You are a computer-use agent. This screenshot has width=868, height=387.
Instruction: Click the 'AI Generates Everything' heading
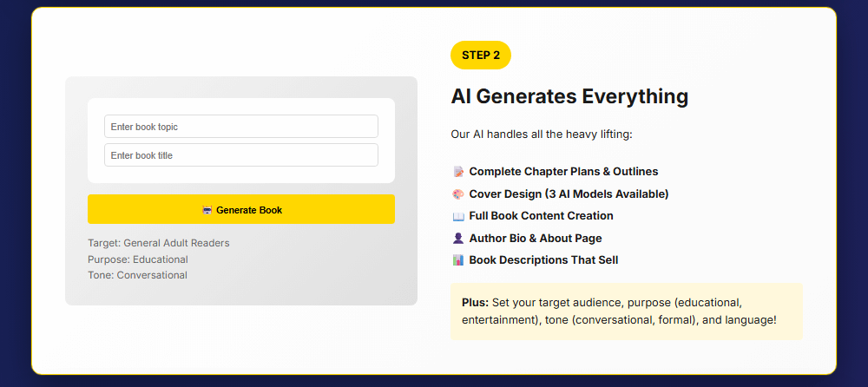569,96
